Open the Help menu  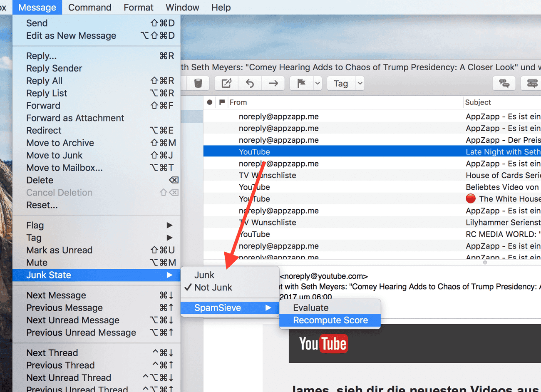coord(221,7)
